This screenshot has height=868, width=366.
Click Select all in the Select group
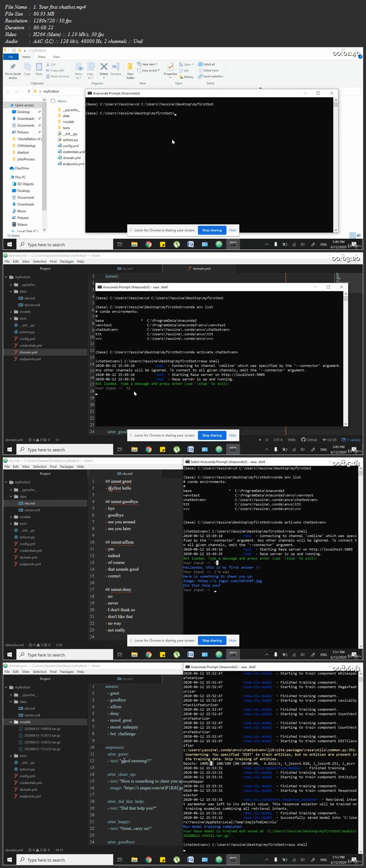pos(206,64)
